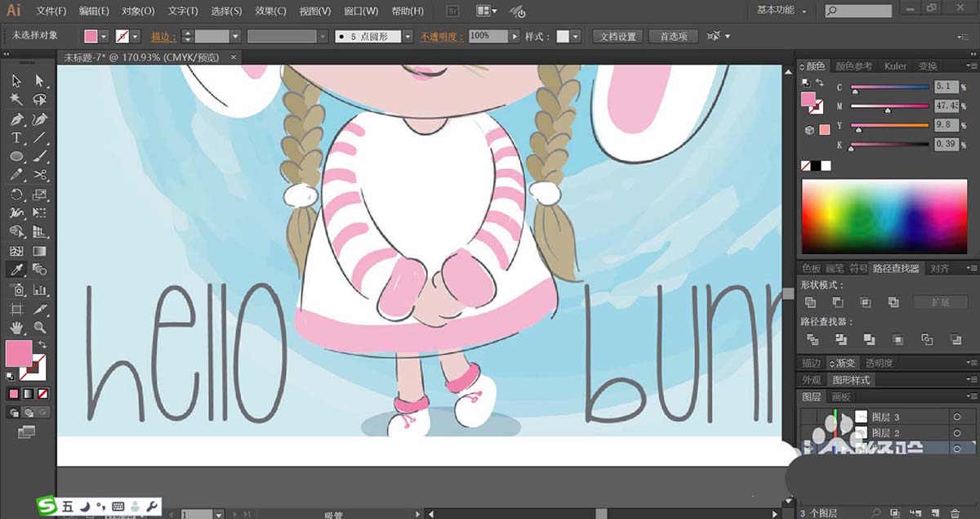This screenshot has height=519, width=980.
Task: Select the Scissors tool
Action: click(x=40, y=175)
